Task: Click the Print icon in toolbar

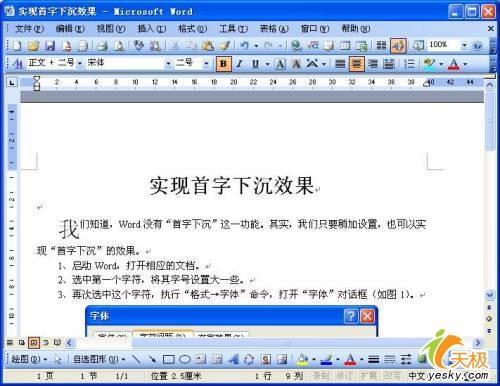Action: pos(103,45)
